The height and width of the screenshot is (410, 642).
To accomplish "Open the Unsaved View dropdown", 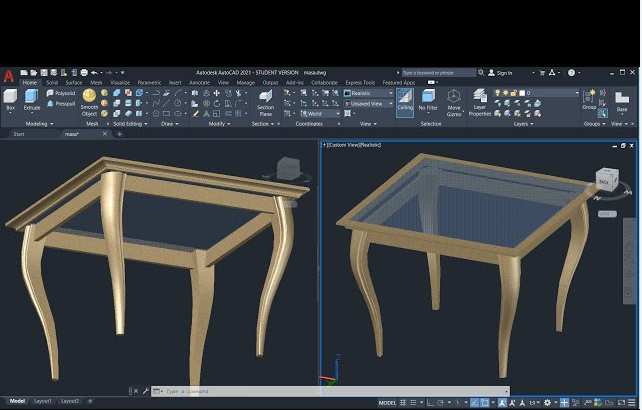I will [x=368, y=104].
